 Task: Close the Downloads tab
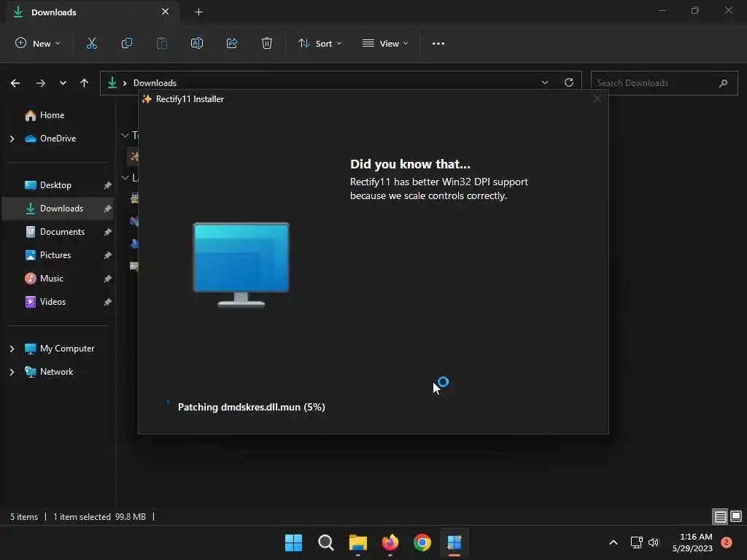pyautogui.click(x=166, y=12)
